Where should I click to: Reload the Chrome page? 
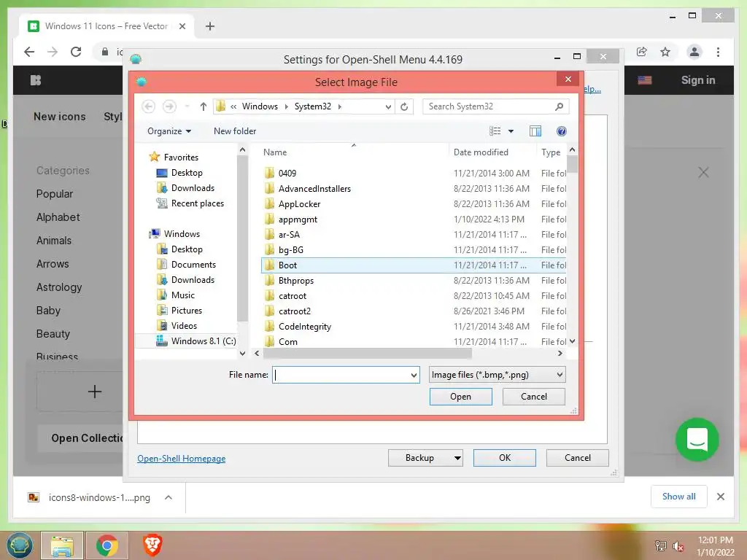tap(76, 52)
